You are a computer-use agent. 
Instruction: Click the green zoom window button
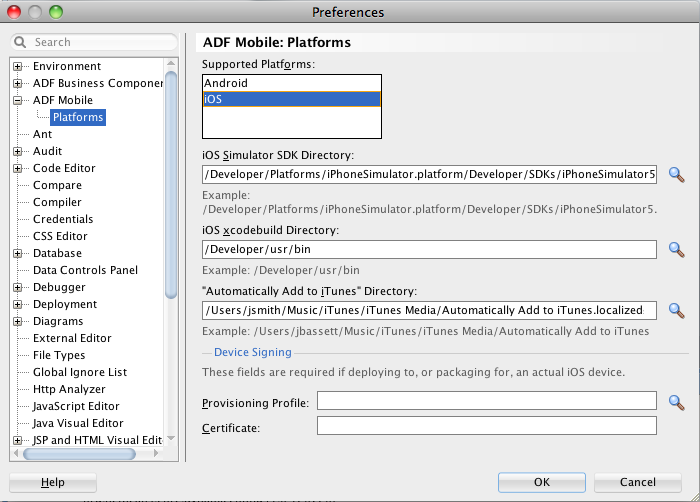point(56,12)
